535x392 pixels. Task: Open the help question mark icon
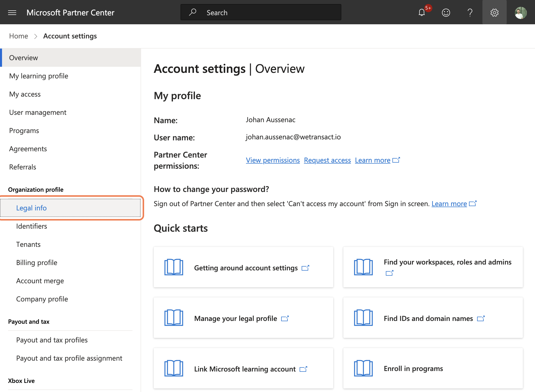click(x=470, y=12)
